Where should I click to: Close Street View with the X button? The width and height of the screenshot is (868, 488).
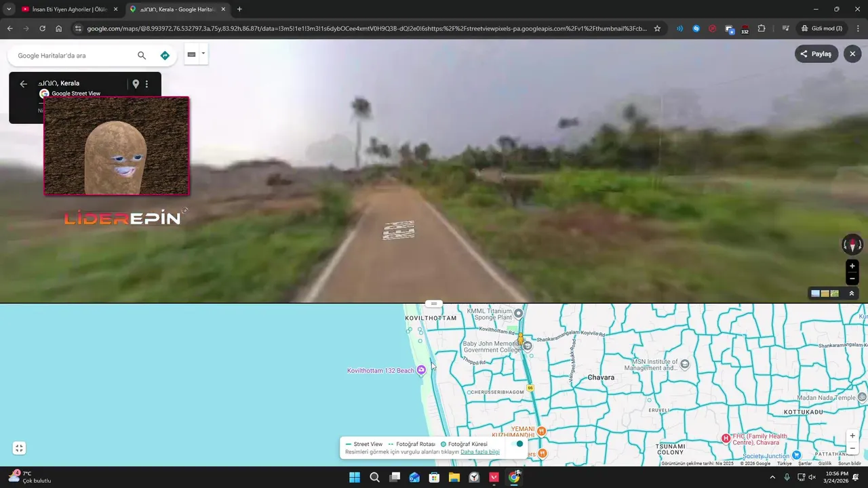tap(852, 54)
